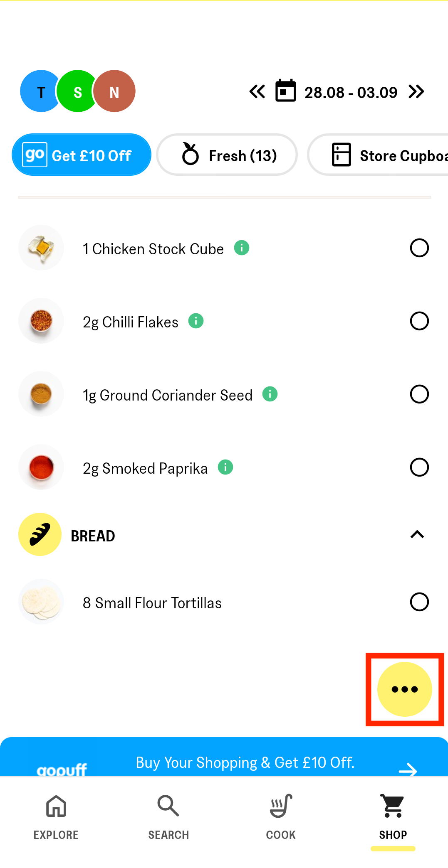Select the red N user avatar

(114, 91)
